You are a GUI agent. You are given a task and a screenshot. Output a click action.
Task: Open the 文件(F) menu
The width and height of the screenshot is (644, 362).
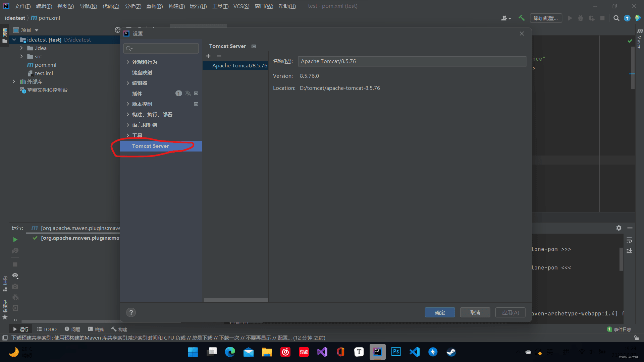coord(22,6)
